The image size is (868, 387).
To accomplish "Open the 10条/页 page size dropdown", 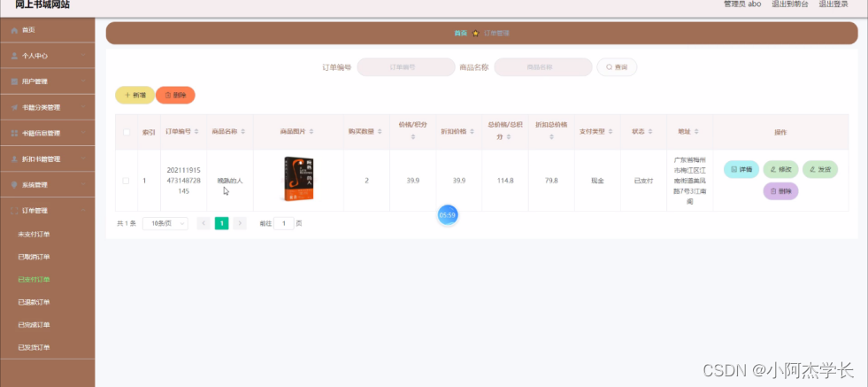I will tap(165, 224).
